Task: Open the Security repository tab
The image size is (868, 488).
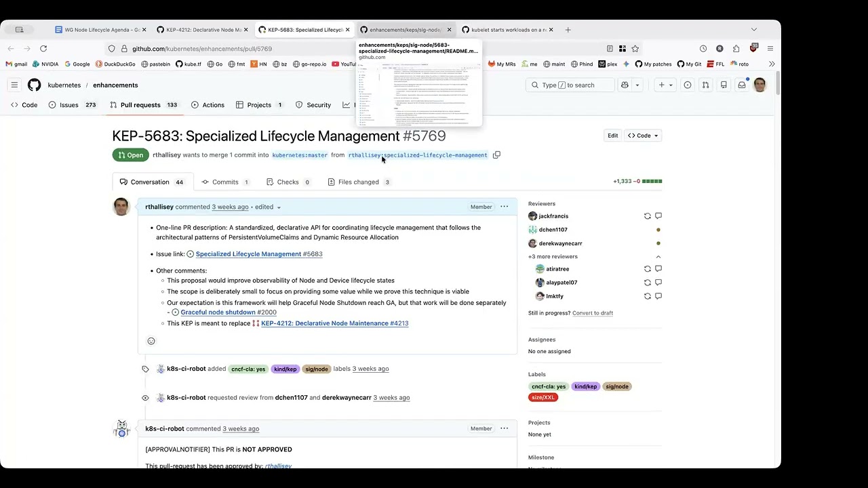Action: tap(313, 105)
